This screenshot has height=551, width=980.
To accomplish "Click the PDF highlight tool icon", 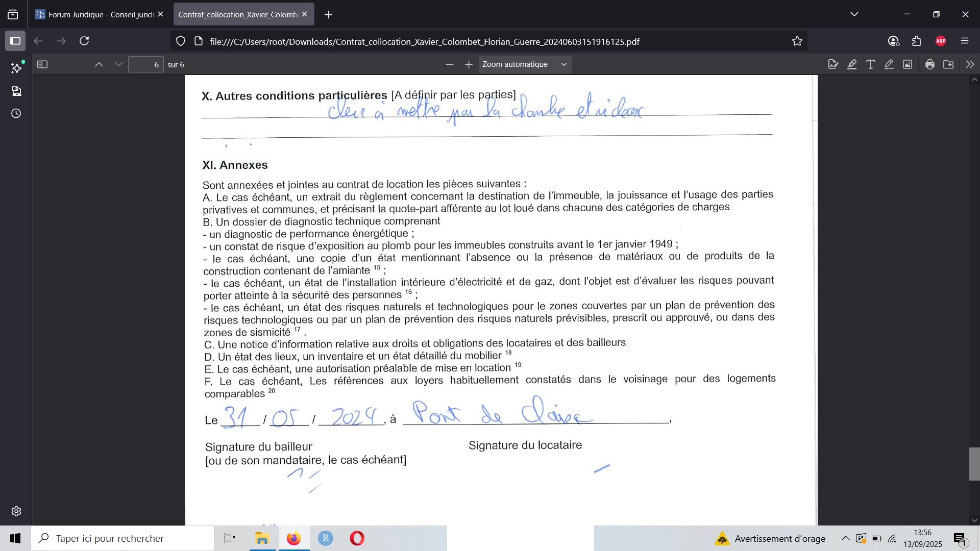I will click(x=852, y=64).
